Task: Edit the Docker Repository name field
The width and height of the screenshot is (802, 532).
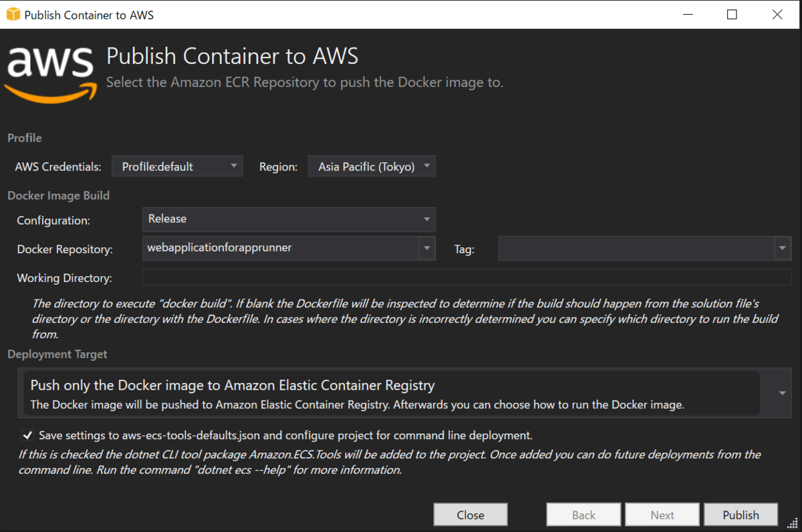Action: pos(281,248)
